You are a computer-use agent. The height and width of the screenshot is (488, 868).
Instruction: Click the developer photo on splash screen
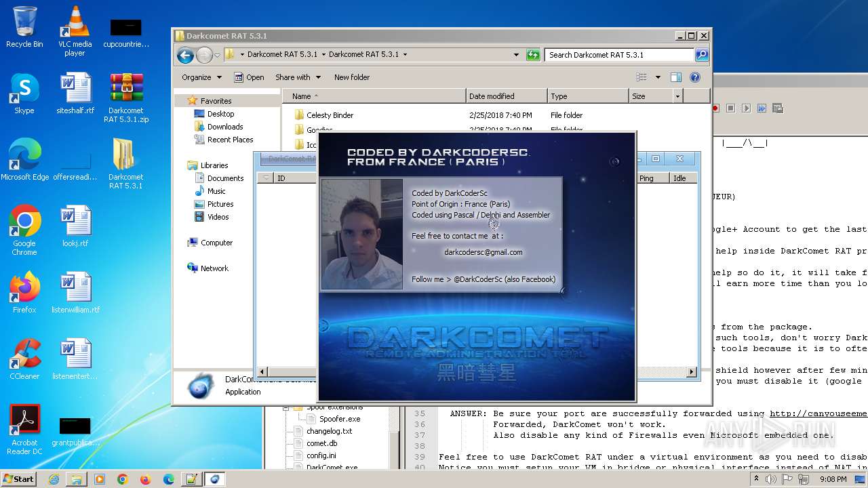pyautogui.click(x=361, y=234)
